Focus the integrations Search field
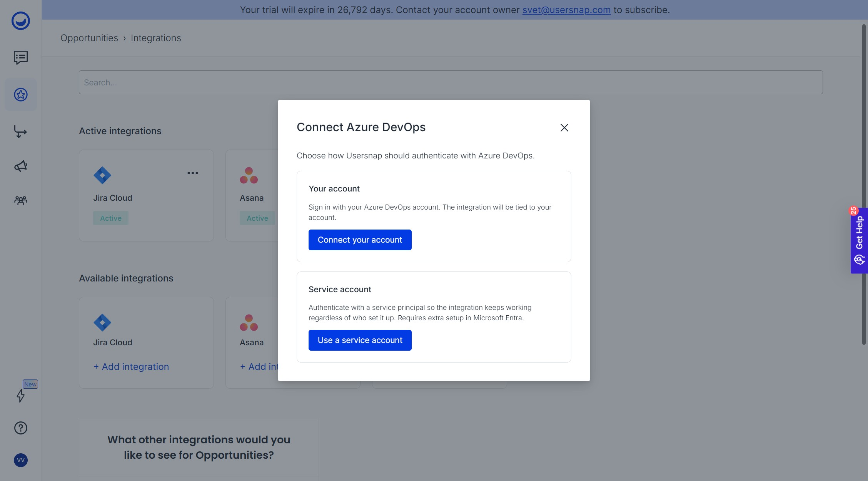868x481 pixels. point(451,82)
